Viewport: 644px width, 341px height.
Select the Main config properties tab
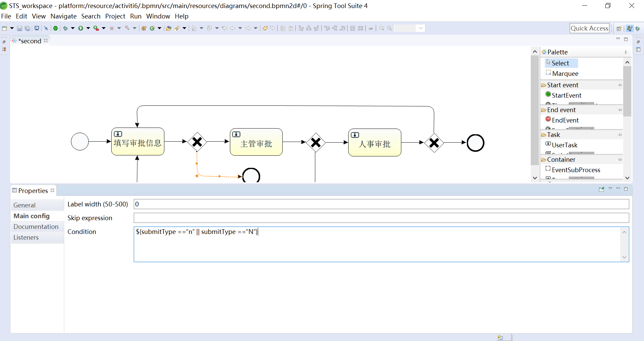[37, 216]
